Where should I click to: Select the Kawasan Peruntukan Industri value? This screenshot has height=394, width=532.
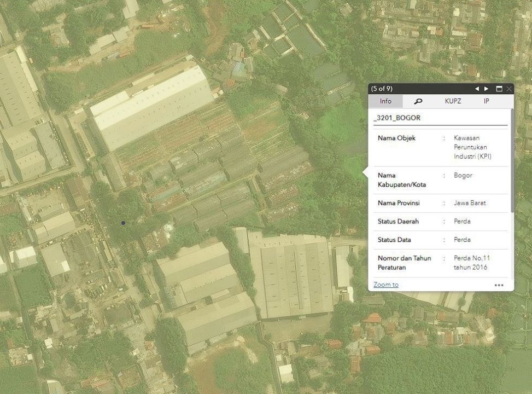coord(470,147)
